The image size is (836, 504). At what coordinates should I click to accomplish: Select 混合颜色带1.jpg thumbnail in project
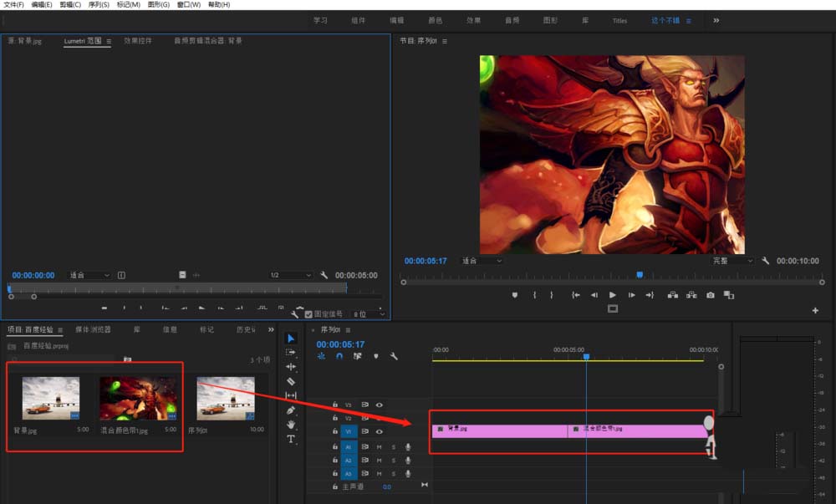point(138,399)
